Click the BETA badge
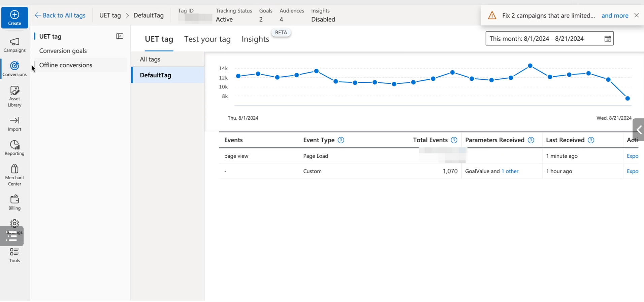Viewport: 644px width, 302px height. coord(281,33)
